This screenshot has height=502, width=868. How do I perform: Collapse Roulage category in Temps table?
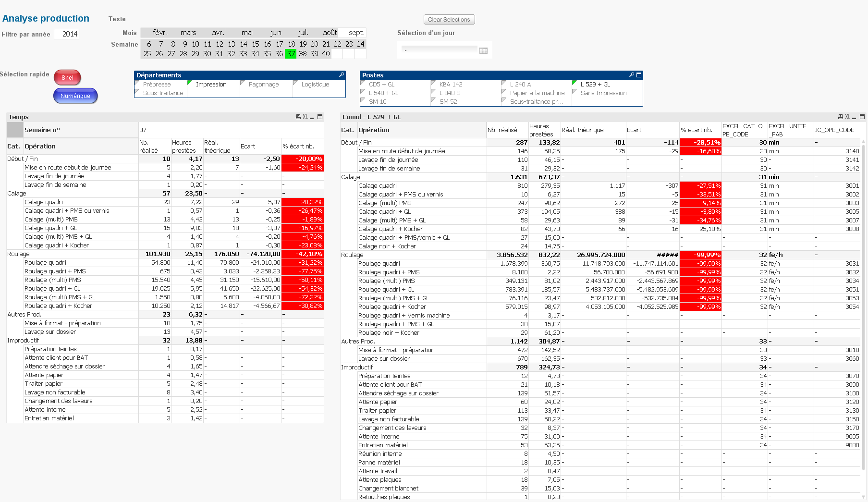click(18, 254)
